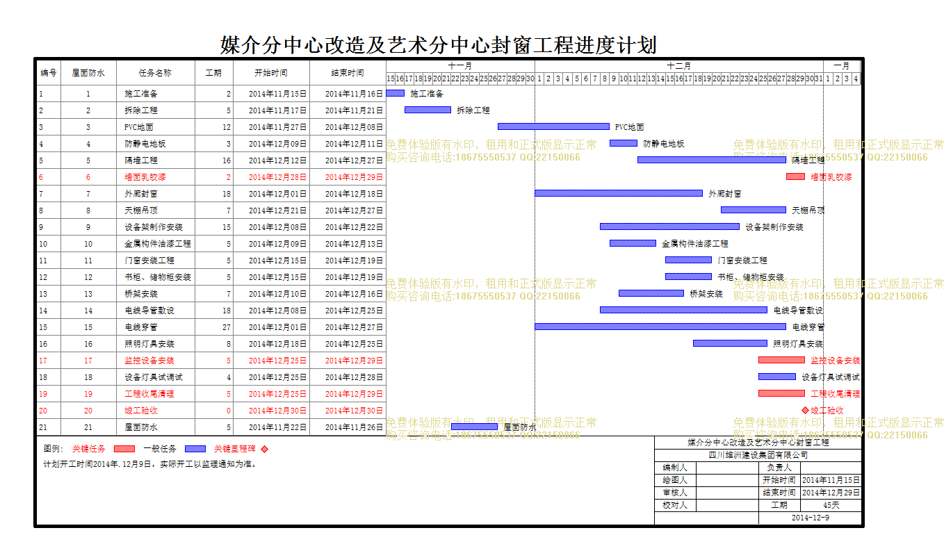Click the end date cell 2014年12月13日
Image resolution: width=944 pixels, height=560 pixels.
[348, 243]
